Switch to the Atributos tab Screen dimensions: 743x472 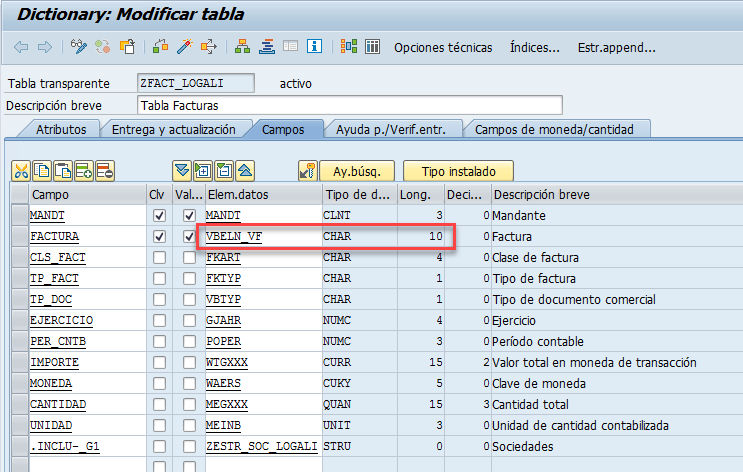[61, 129]
